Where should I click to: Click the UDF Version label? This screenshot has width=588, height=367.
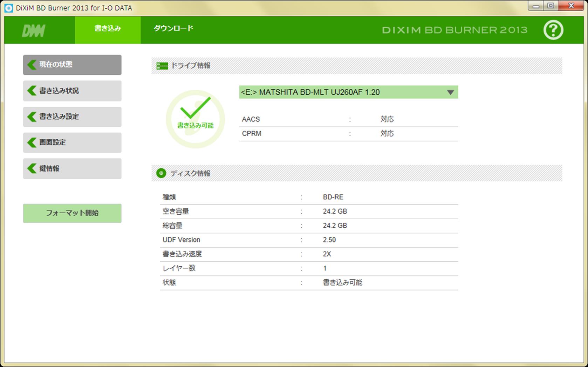[x=182, y=240]
